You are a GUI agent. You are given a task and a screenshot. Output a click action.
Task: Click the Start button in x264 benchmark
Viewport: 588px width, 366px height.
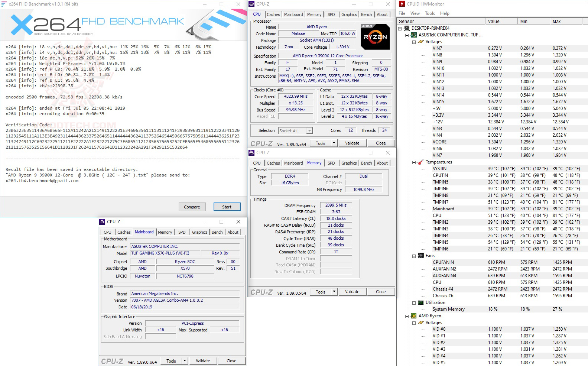[227, 207]
